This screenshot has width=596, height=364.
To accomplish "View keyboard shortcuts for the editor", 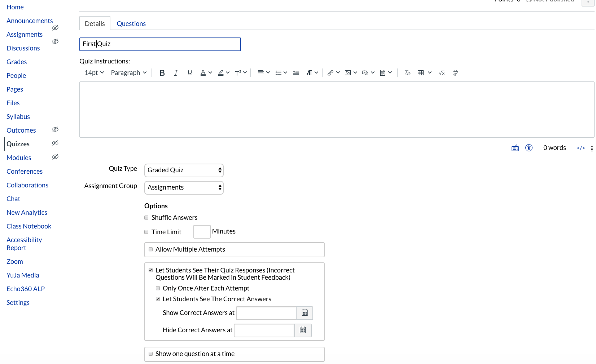I will click(x=515, y=148).
